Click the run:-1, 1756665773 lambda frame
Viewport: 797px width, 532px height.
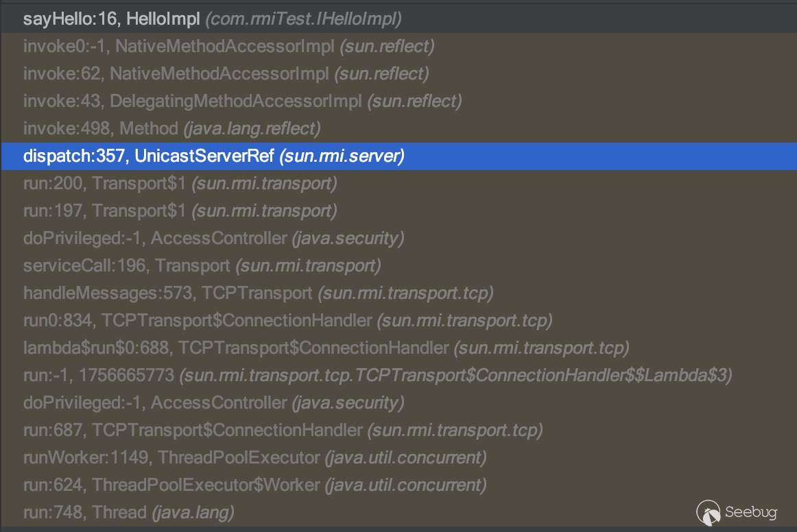[x=377, y=376]
